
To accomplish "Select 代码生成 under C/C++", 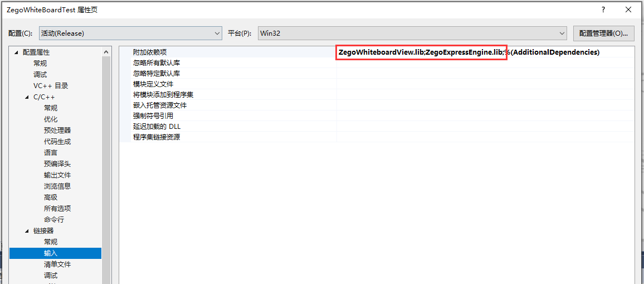I will (57, 142).
